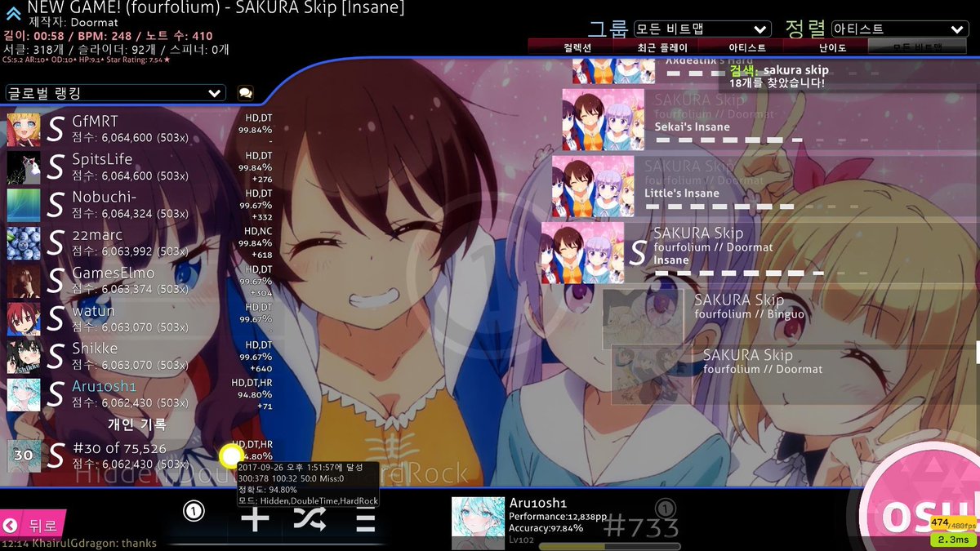Switch to the 난이도 tab
The image size is (980, 551).
click(832, 48)
